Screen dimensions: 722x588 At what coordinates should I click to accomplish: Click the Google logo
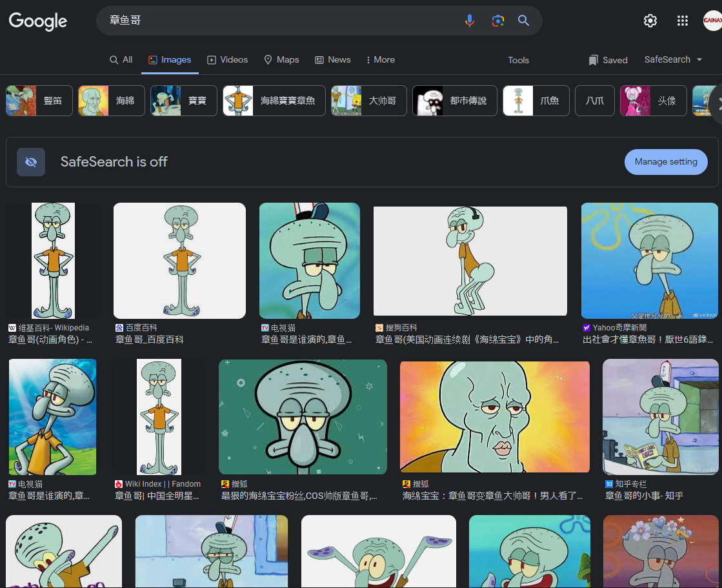(38, 21)
